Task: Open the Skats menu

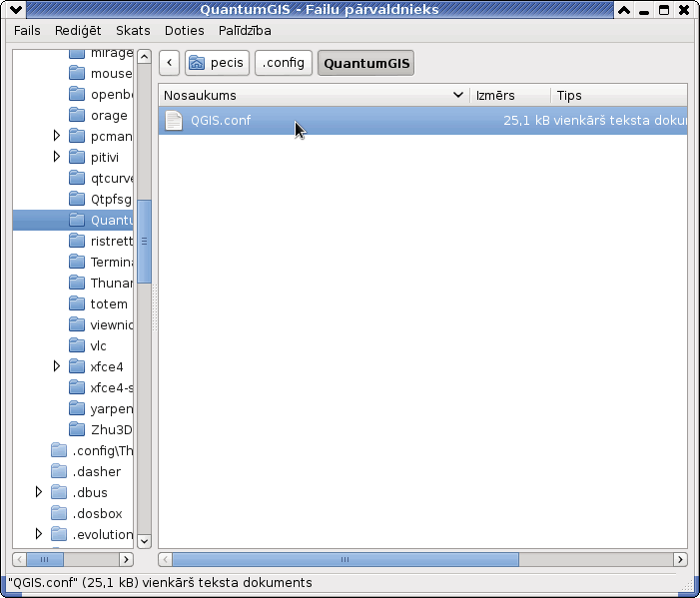Action: pyautogui.click(x=133, y=30)
